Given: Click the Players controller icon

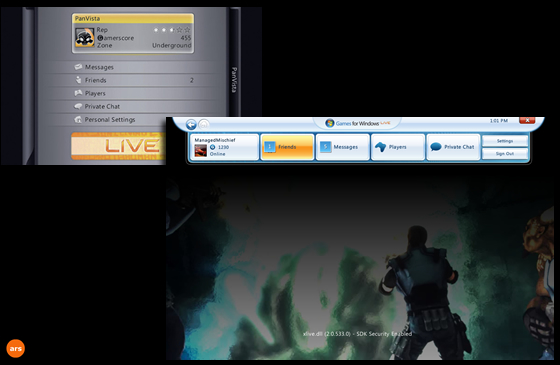Looking at the screenshot, I should tap(380, 147).
